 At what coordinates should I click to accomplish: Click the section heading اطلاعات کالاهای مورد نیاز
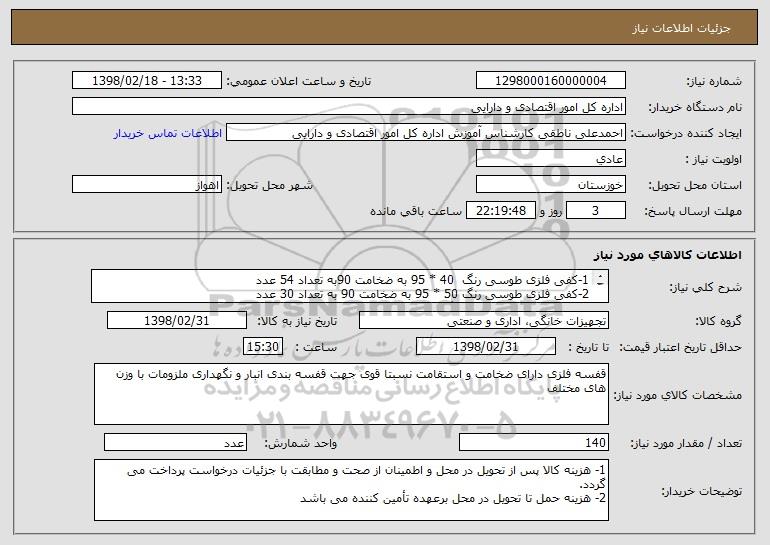[x=667, y=255]
